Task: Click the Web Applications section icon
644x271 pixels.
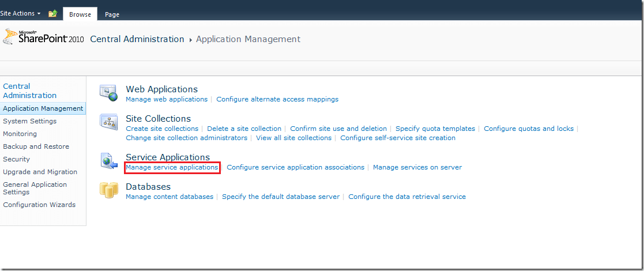Action: point(108,92)
